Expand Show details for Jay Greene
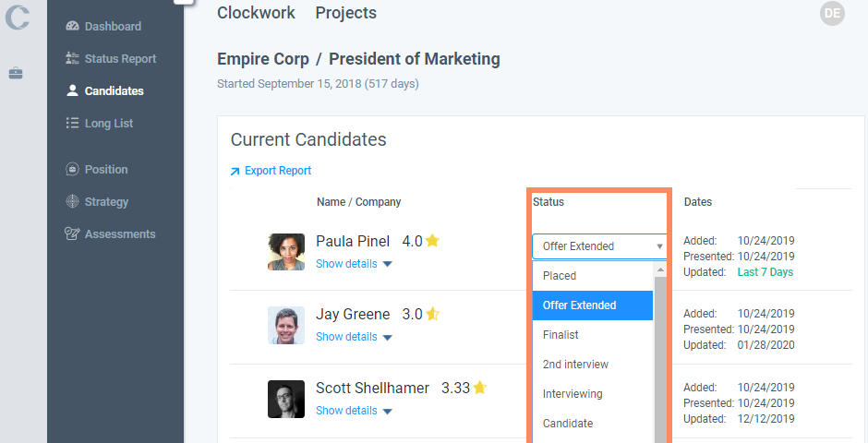Image resolution: width=868 pixels, height=443 pixels. pyautogui.click(x=354, y=337)
